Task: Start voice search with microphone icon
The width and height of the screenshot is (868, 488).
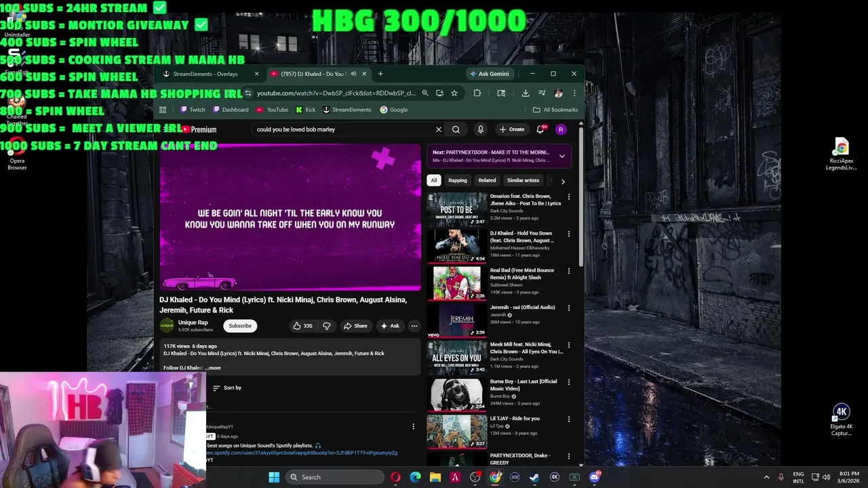Action: pyautogui.click(x=480, y=129)
